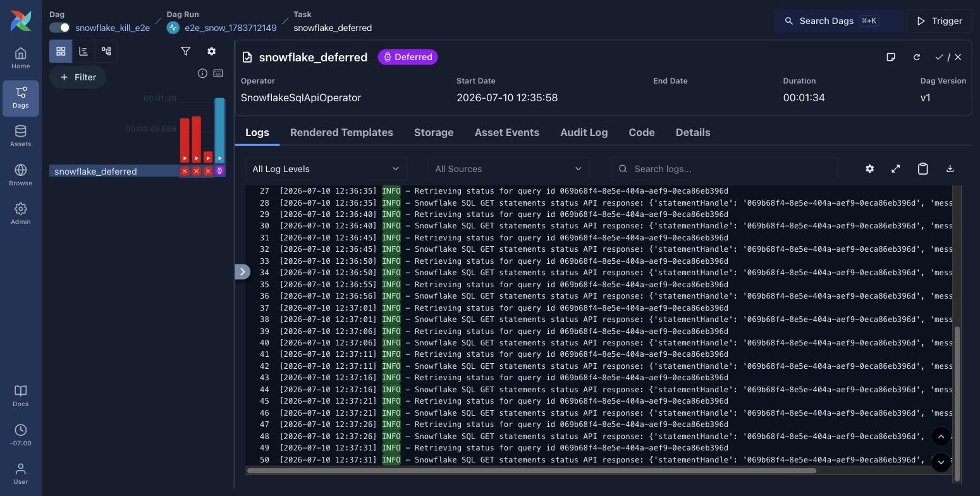Open the Audit Log tab
Viewport: 980px width, 496px height.
(x=584, y=132)
